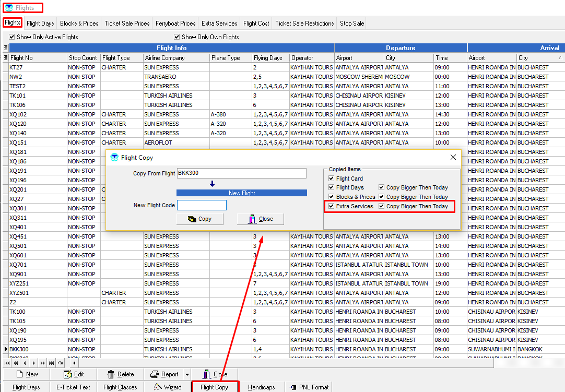
Task: Expand the Report button dropdown arrow
Action: click(x=187, y=374)
